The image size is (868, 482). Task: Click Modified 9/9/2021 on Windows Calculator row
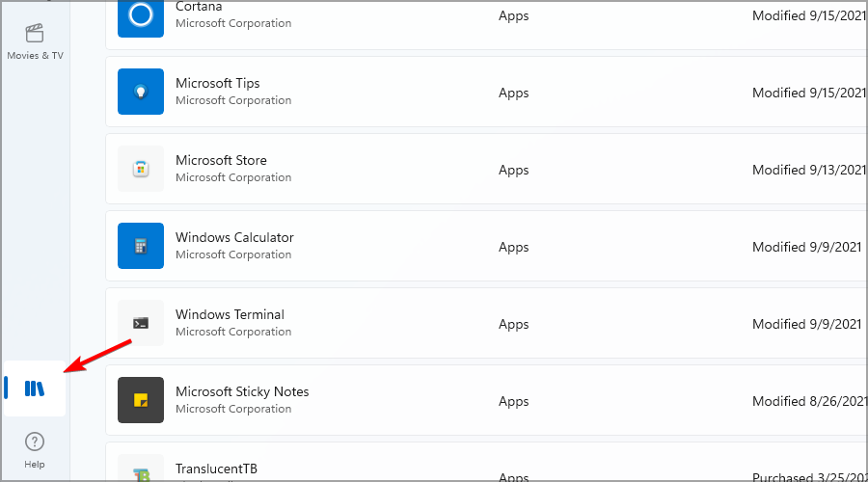[807, 247]
